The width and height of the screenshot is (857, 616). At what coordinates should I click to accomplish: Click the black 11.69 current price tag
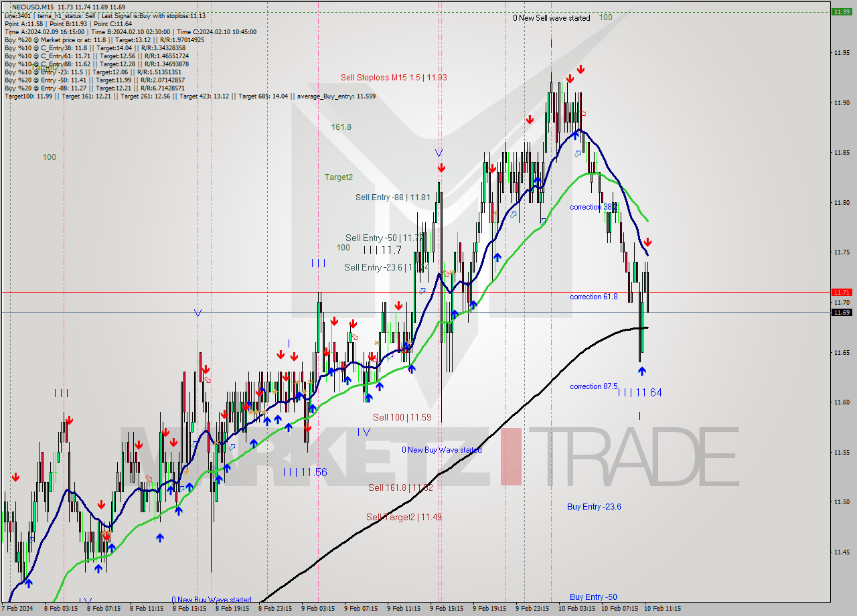(x=841, y=312)
